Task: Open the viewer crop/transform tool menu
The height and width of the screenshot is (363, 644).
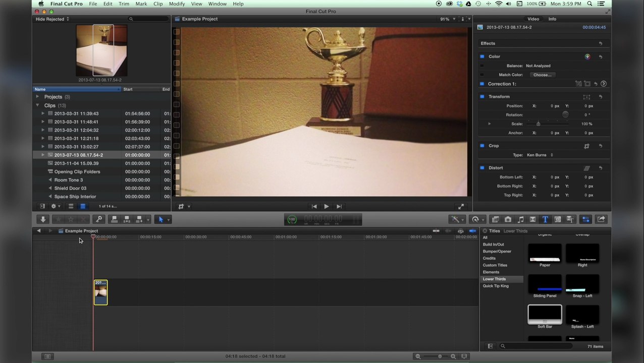Action: point(184,206)
